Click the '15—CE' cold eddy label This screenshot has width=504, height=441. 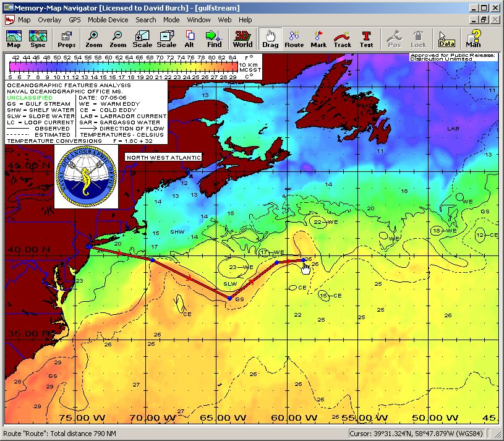tap(331, 296)
